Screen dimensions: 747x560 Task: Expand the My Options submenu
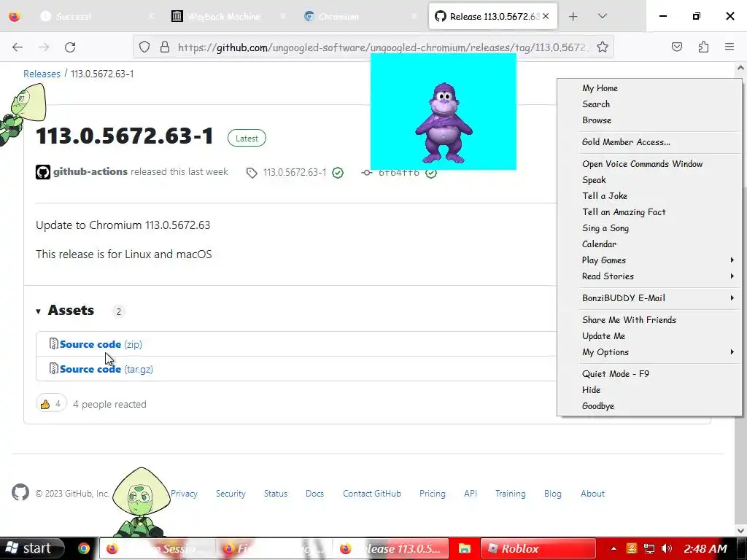tap(649, 352)
